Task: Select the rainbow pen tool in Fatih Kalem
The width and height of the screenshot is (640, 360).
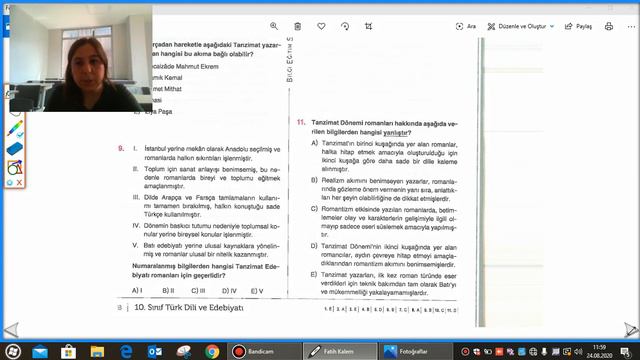Action: (x=15, y=129)
